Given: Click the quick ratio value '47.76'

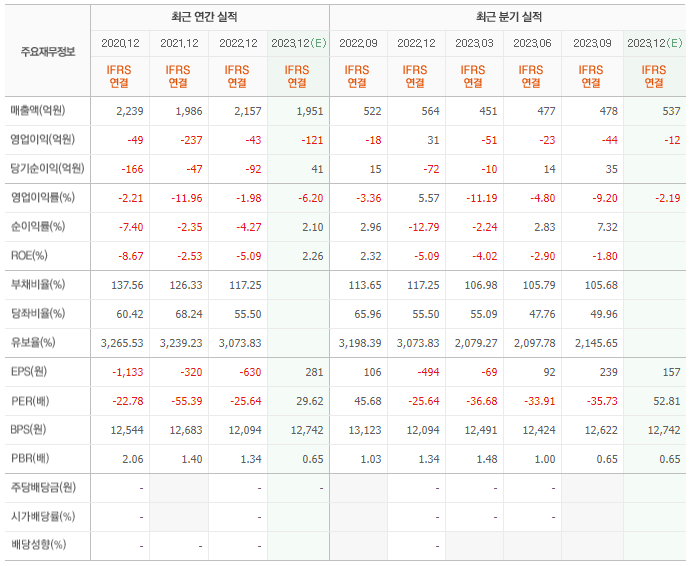Looking at the screenshot, I should [542, 314].
